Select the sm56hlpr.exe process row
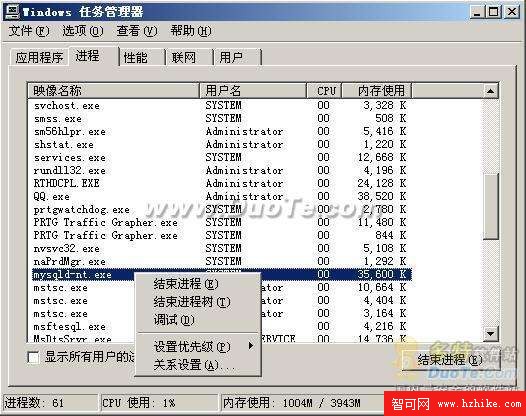This screenshot has width=526, height=416. click(220, 132)
